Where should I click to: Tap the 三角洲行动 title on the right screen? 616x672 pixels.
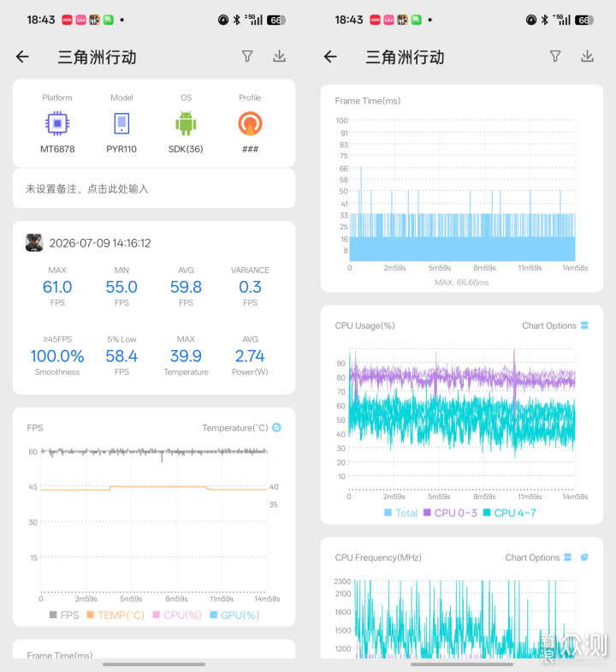click(x=406, y=57)
